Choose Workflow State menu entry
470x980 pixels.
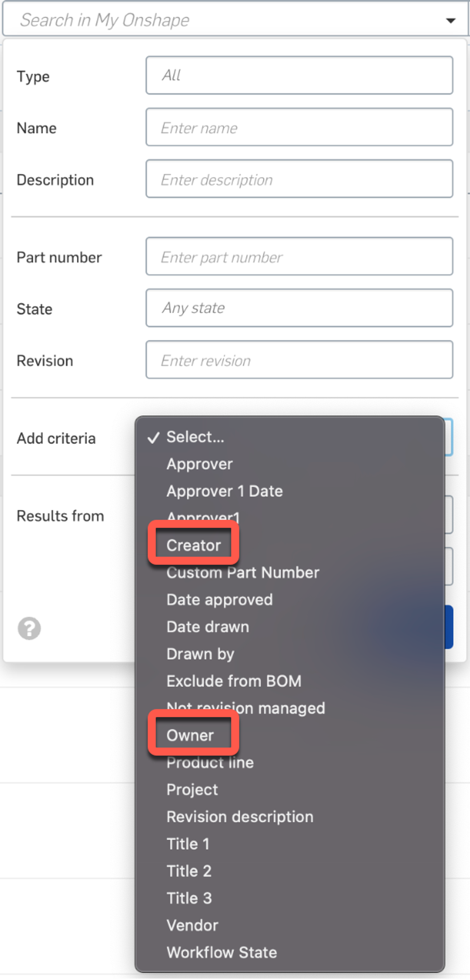(x=221, y=952)
